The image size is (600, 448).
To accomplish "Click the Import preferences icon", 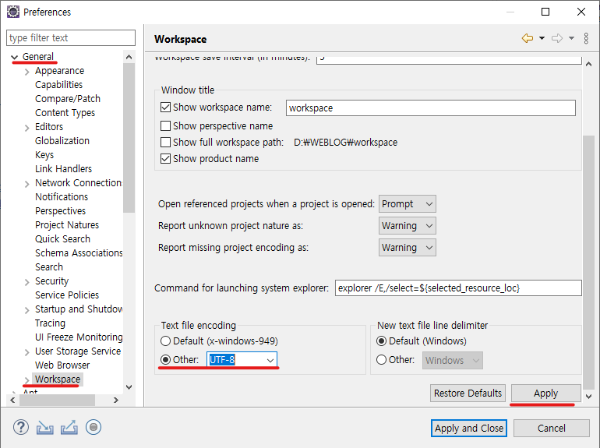I will click(x=45, y=427).
